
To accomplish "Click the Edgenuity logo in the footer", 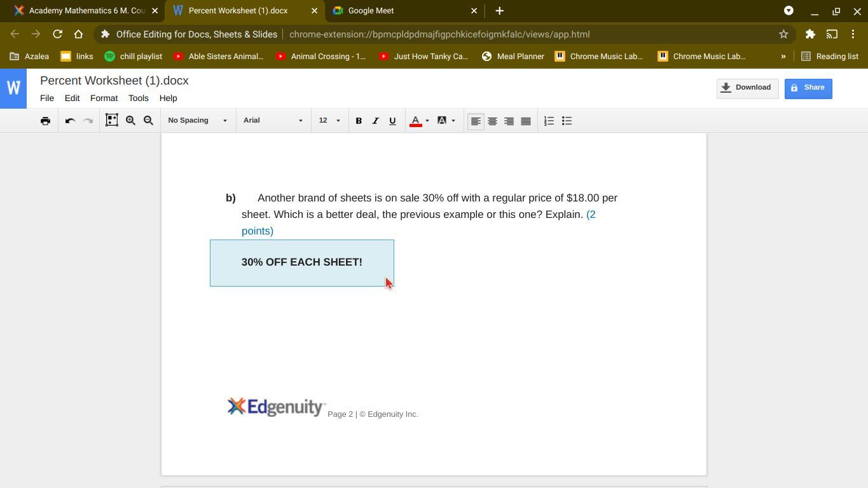I will (276, 407).
